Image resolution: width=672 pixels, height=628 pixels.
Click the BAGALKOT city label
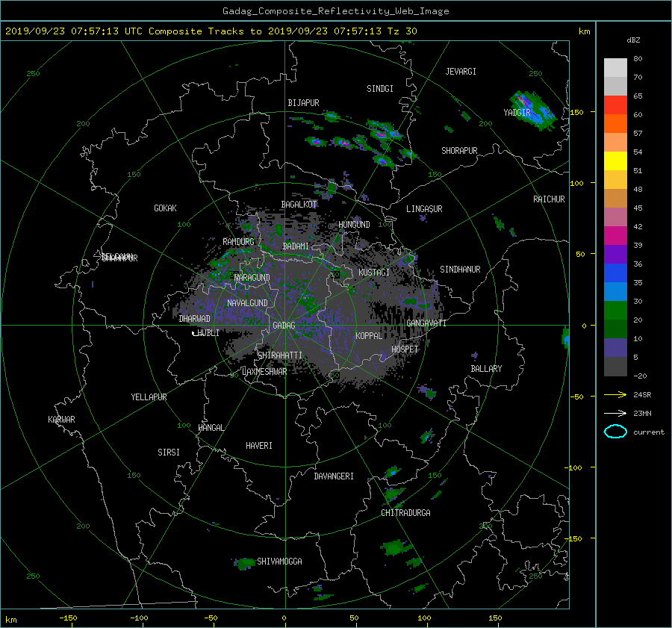(x=299, y=205)
